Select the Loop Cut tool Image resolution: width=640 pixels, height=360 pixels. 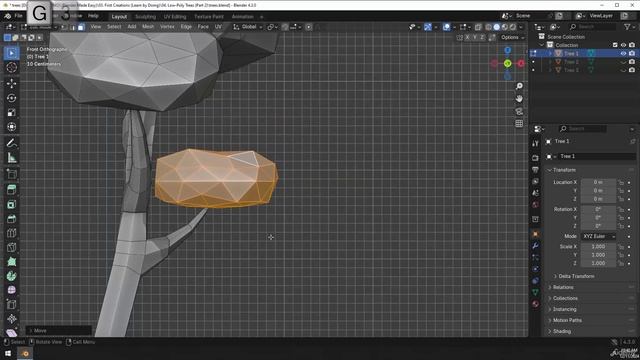[11, 233]
